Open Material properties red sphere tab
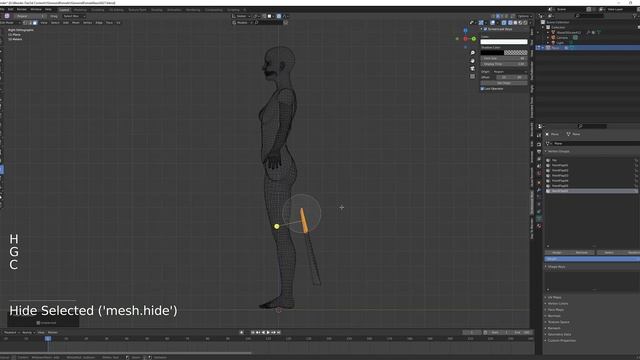The height and width of the screenshot is (360, 640). [539, 226]
